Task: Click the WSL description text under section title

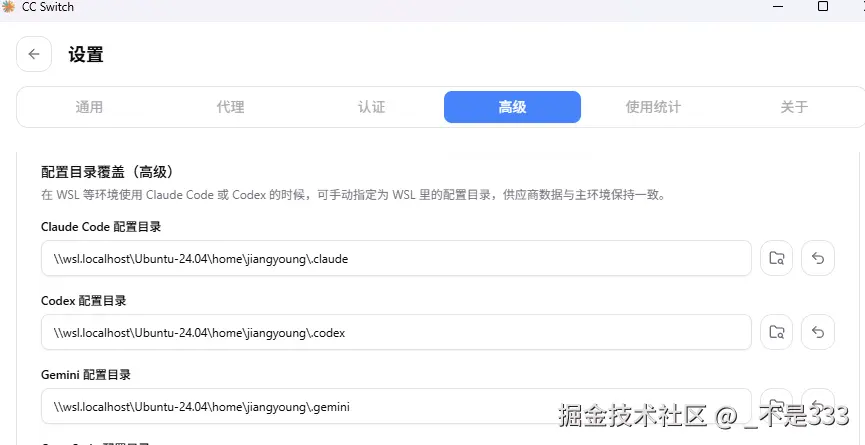Action: 353,195
